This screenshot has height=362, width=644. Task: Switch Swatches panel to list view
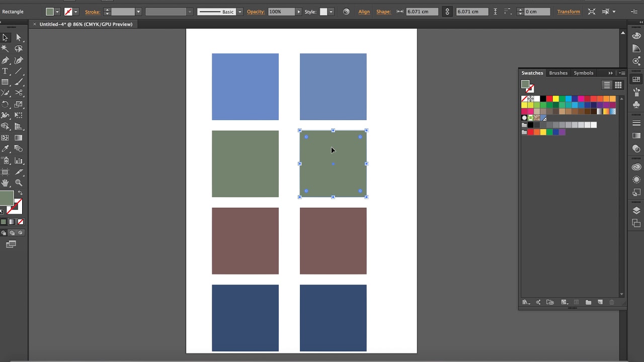coord(607,85)
